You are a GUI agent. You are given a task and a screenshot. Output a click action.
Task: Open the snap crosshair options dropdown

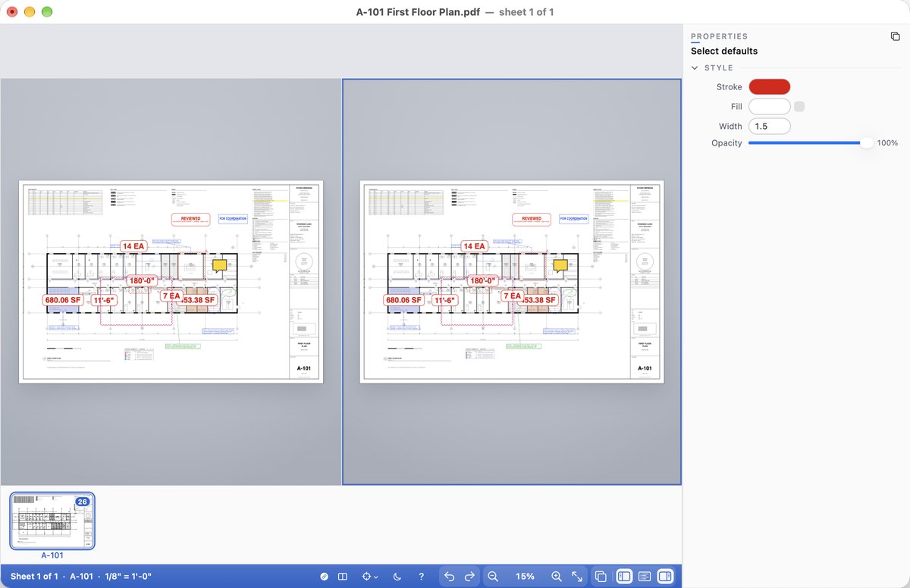tap(370, 577)
